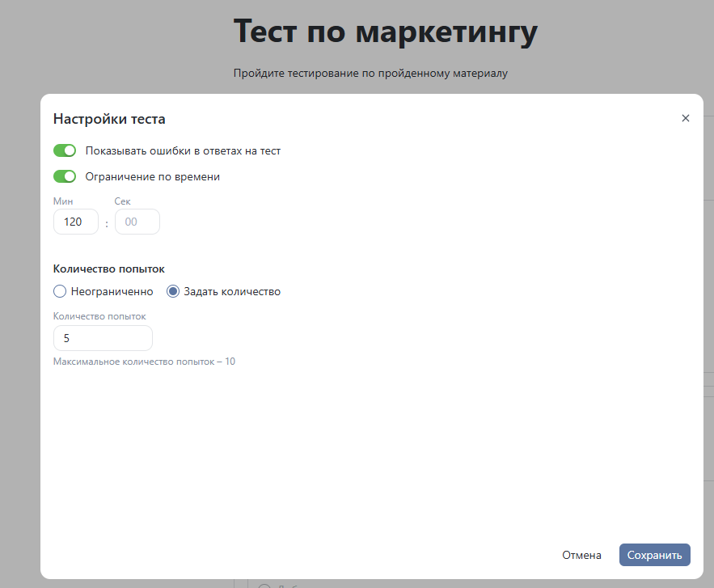Screen dimensions: 714x588
Task: Click the hint 'Максимальное количество попыток – 10'
Action: click(x=143, y=361)
